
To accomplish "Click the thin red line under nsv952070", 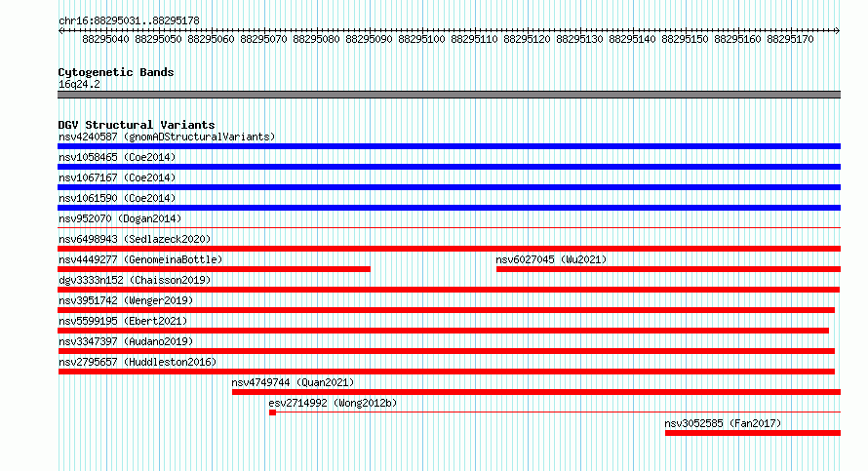I will [449, 227].
